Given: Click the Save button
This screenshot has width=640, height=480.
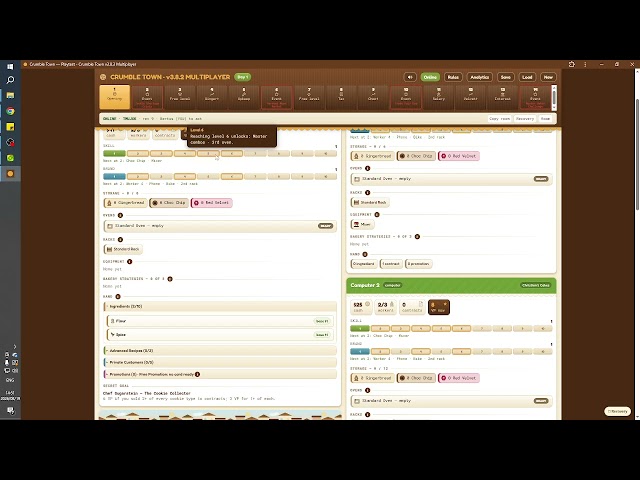Looking at the screenshot, I should 505,77.
